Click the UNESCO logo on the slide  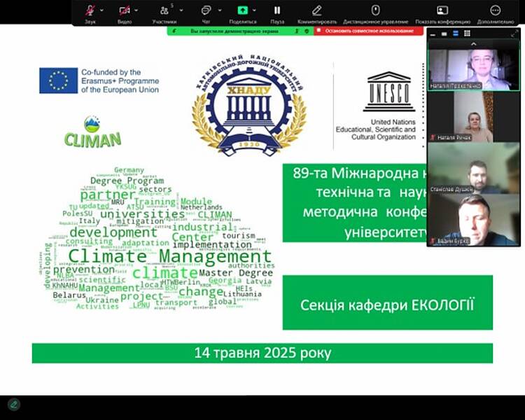point(389,92)
